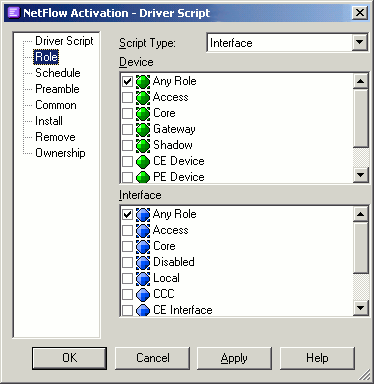
Task: Click the blue Local interface role icon
Action: click(143, 278)
